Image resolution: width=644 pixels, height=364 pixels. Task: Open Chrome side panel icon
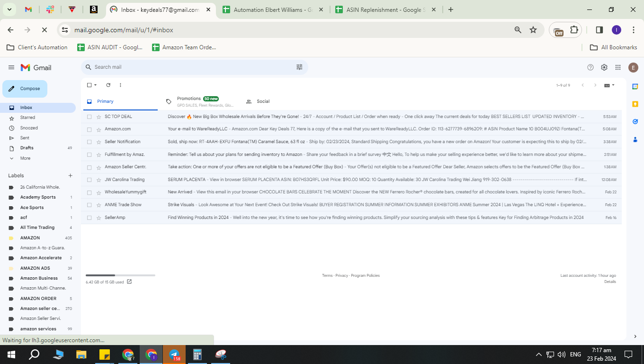click(x=599, y=30)
